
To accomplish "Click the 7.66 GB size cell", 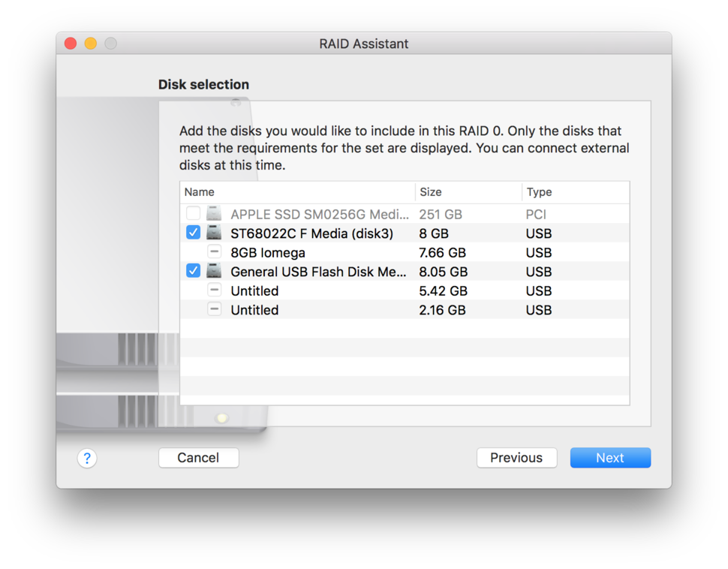I will 443,253.
